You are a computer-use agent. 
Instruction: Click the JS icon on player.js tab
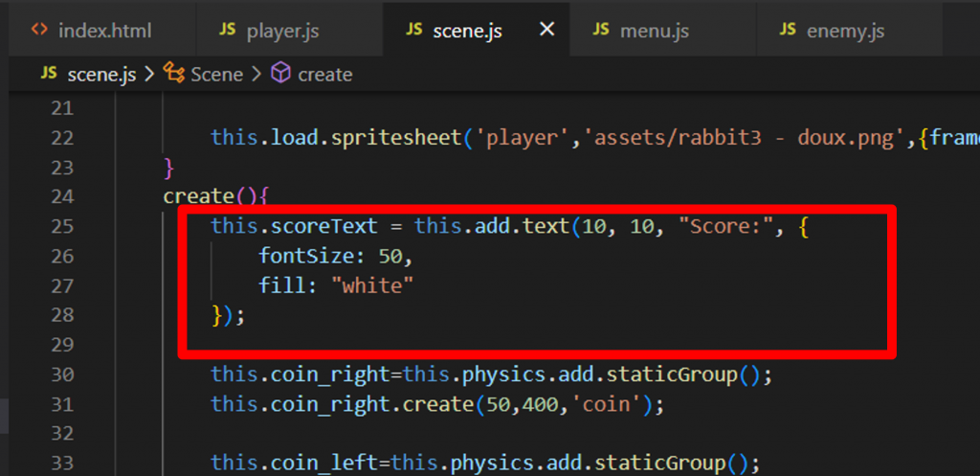[x=228, y=30]
